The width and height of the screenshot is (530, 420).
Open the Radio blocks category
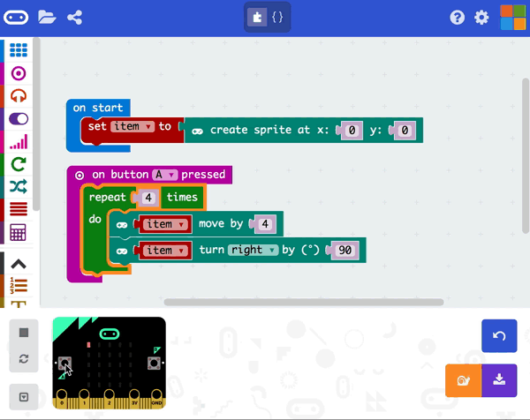pos(18,141)
